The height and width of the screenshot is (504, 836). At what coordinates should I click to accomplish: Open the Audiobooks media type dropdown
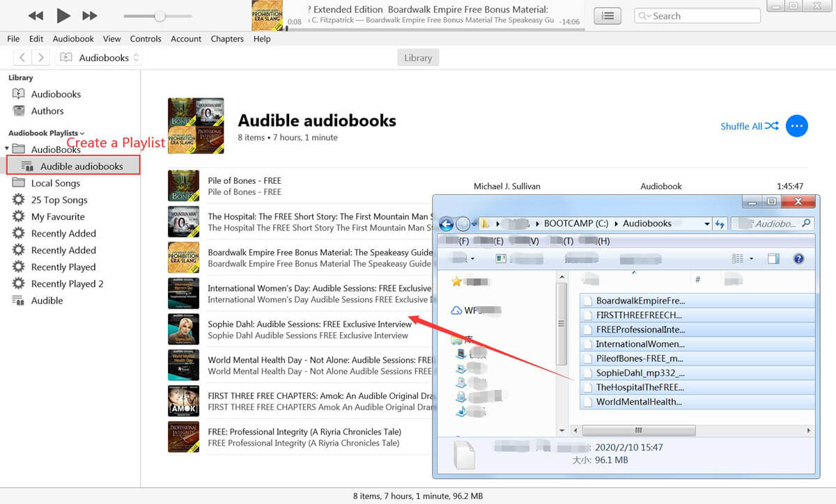[x=100, y=58]
